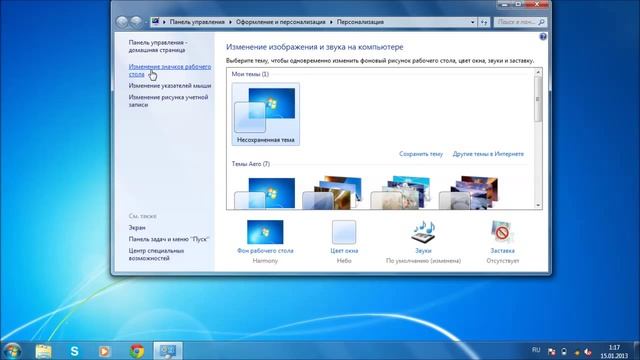This screenshot has height=360, width=640.
Task: Select the first Aero theme with Windows logo
Action: coord(265,193)
